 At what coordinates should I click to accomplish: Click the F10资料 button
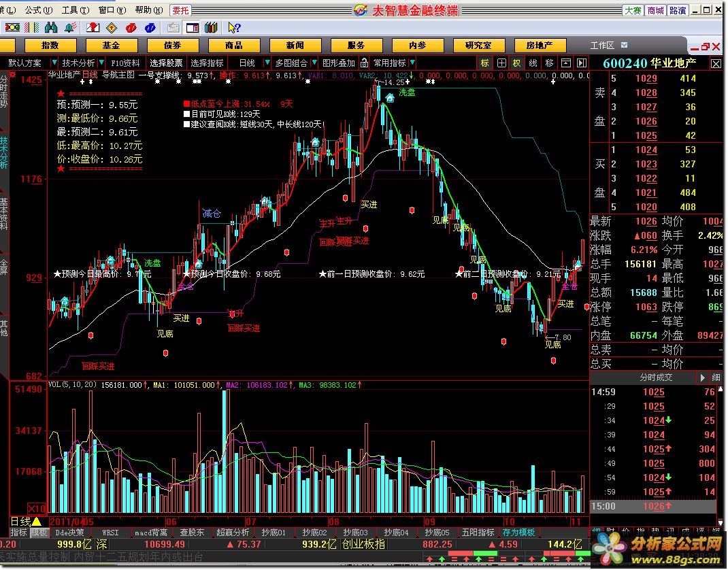coord(125,63)
